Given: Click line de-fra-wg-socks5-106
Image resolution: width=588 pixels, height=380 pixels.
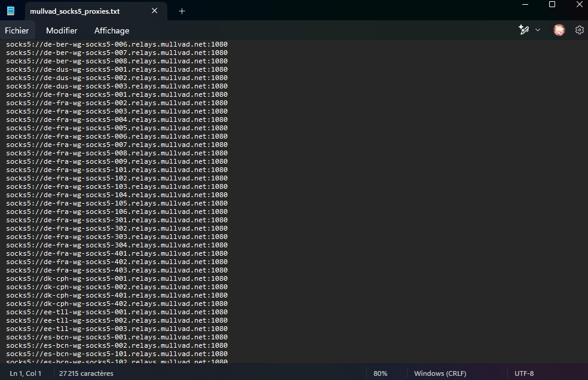Looking at the screenshot, I should point(117,212).
